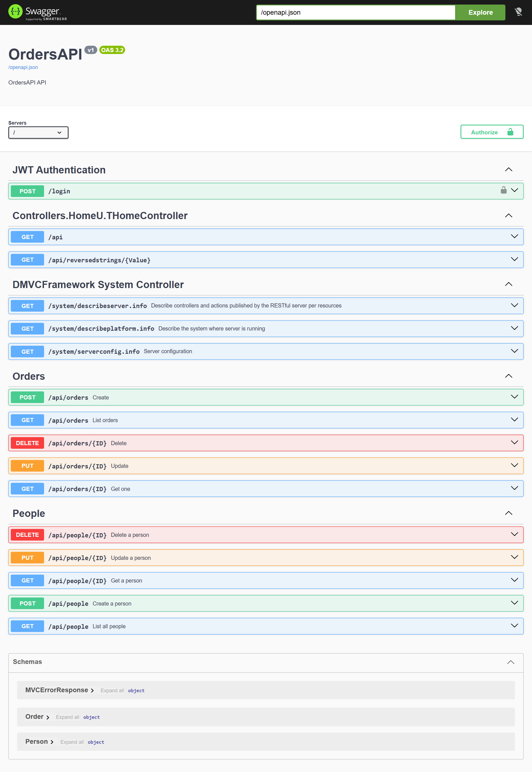
Task: Expand DELETE /api/people/{ID} operation
Action: pyautogui.click(x=266, y=535)
